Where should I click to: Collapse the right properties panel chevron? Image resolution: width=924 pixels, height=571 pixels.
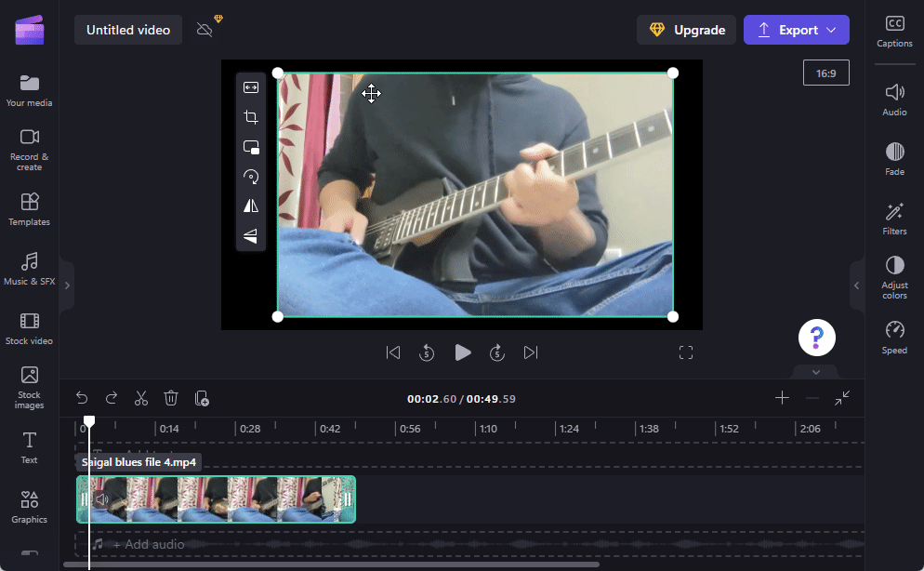pos(856,285)
